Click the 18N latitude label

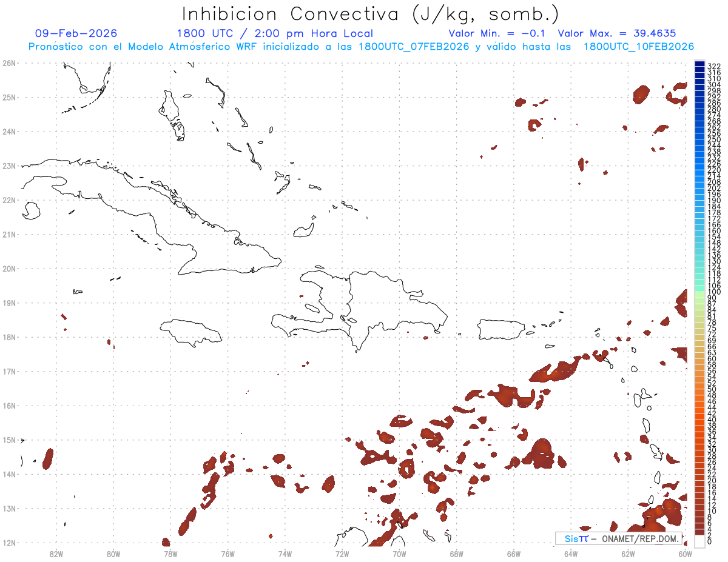9,337
